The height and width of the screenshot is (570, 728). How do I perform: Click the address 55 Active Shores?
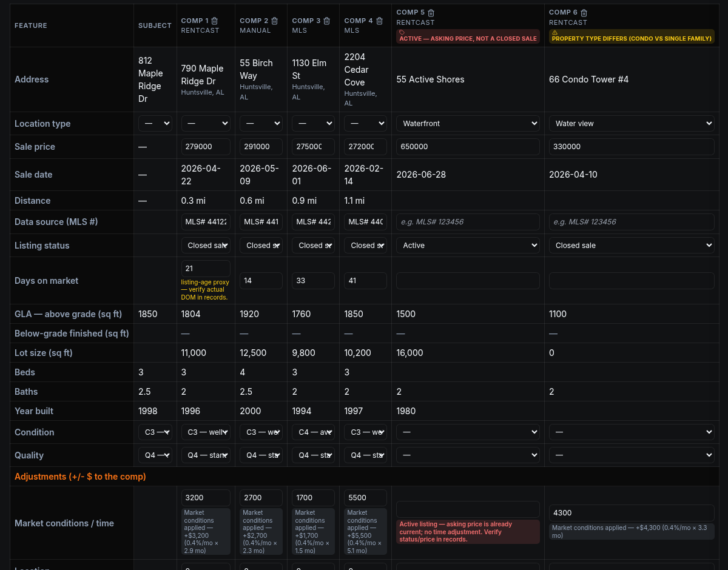(430, 79)
